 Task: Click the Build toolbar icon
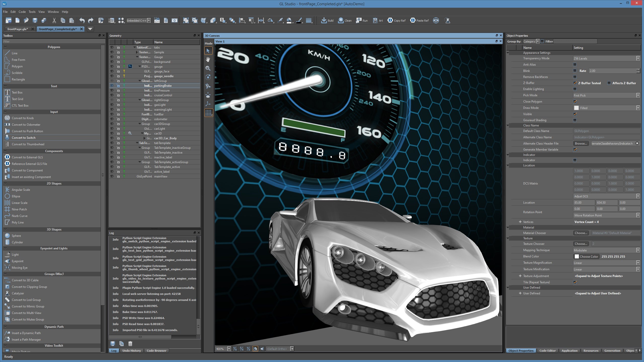pyautogui.click(x=324, y=20)
